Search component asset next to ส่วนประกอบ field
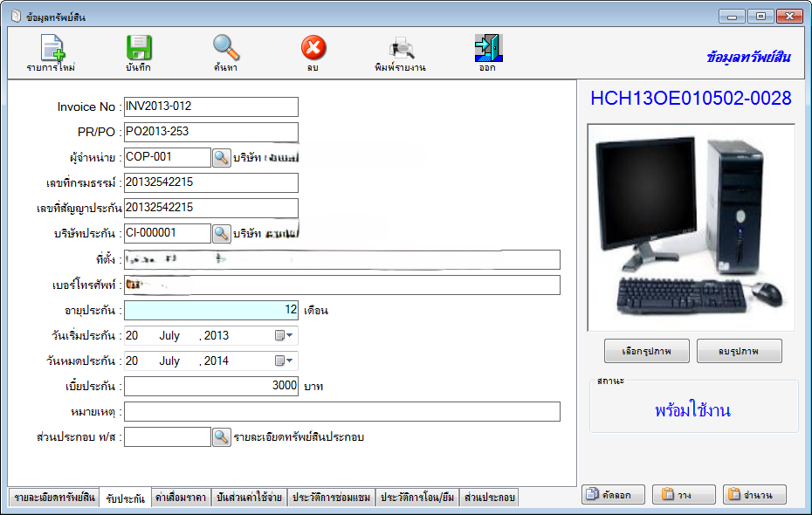The width and height of the screenshot is (812, 515). click(221, 436)
